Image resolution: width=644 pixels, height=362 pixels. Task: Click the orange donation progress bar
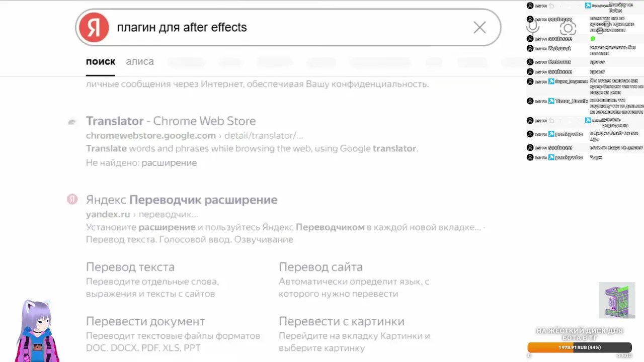click(x=579, y=347)
